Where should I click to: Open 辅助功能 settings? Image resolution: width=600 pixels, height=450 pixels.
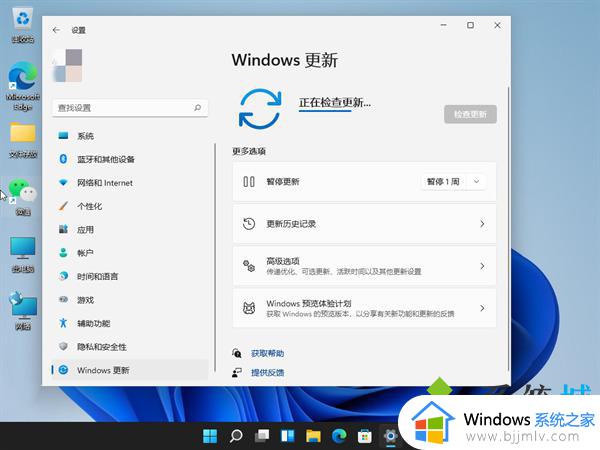click(130, 323)
